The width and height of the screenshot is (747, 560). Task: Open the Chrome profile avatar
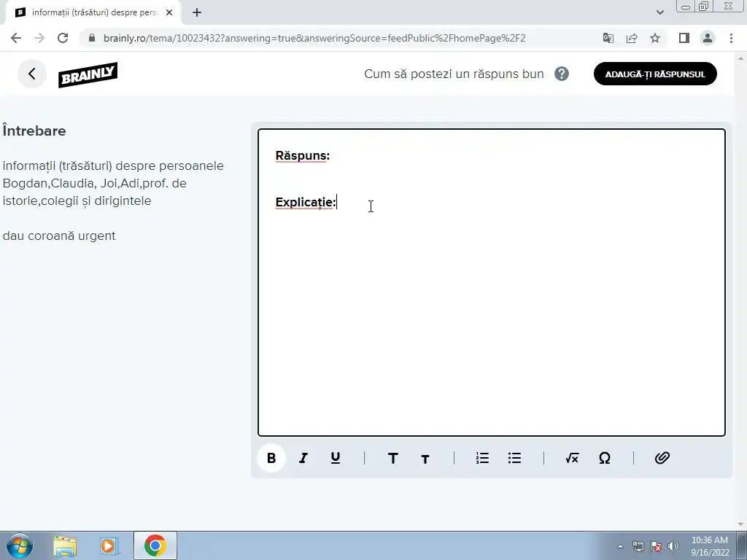[708, 38]
